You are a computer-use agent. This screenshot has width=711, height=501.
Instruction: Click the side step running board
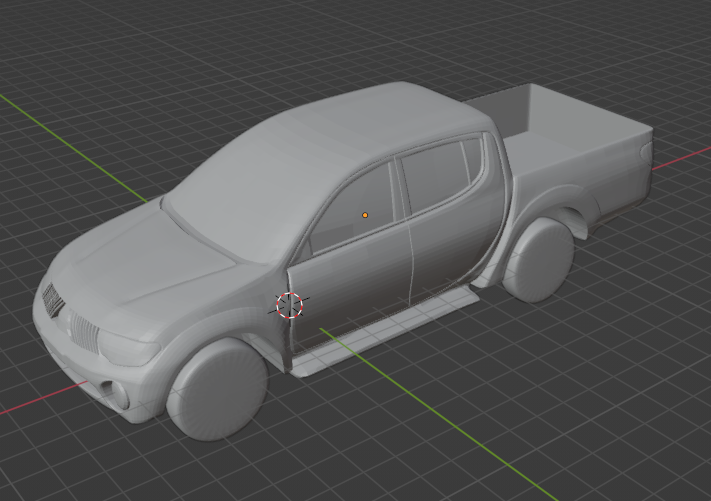385,333
